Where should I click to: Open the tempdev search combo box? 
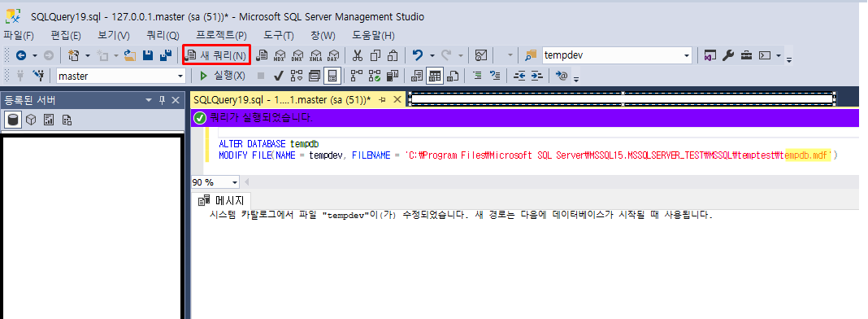coord(617,55)
